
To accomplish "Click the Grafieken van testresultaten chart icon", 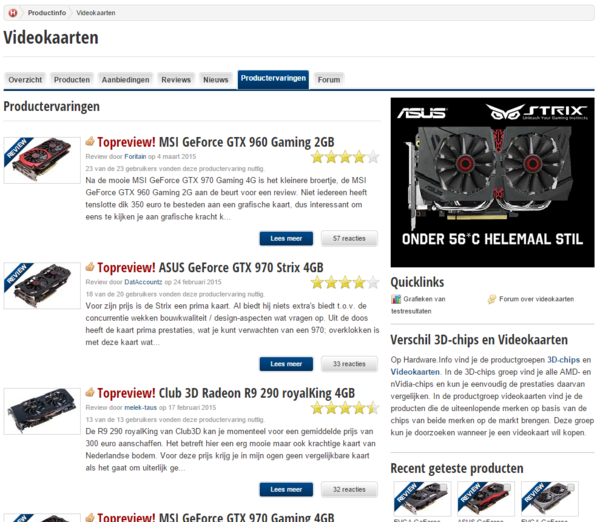I will click(396, 299).
